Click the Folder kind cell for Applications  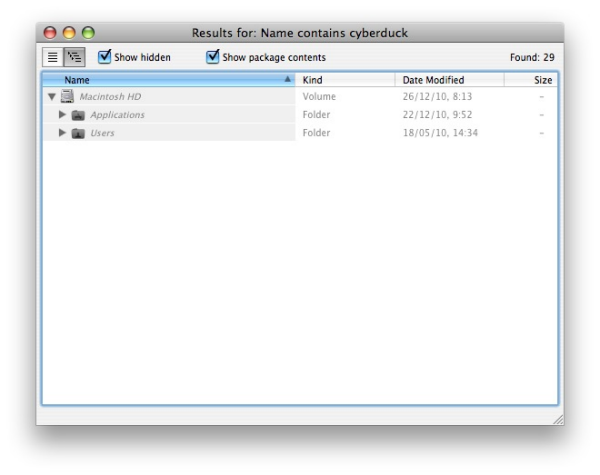pos(316,114)
